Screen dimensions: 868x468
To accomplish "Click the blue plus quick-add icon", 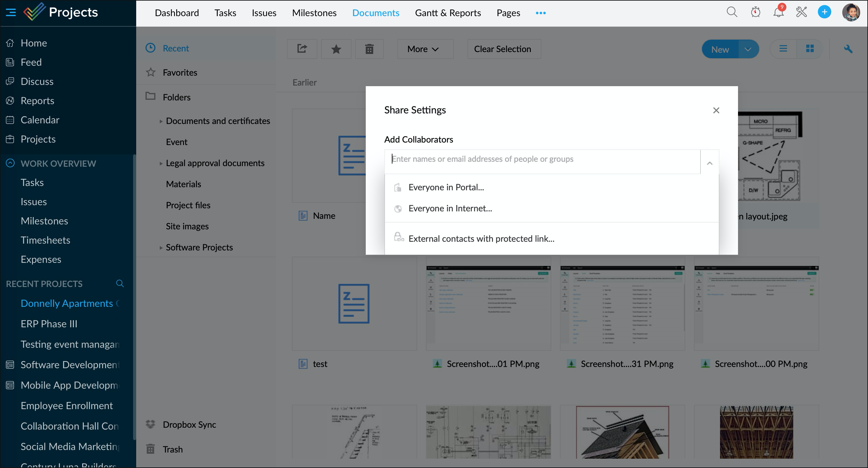I will (824, 12).
